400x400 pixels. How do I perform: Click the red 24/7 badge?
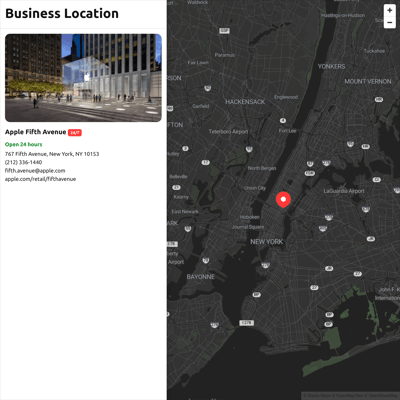click(x=75, y=133)
